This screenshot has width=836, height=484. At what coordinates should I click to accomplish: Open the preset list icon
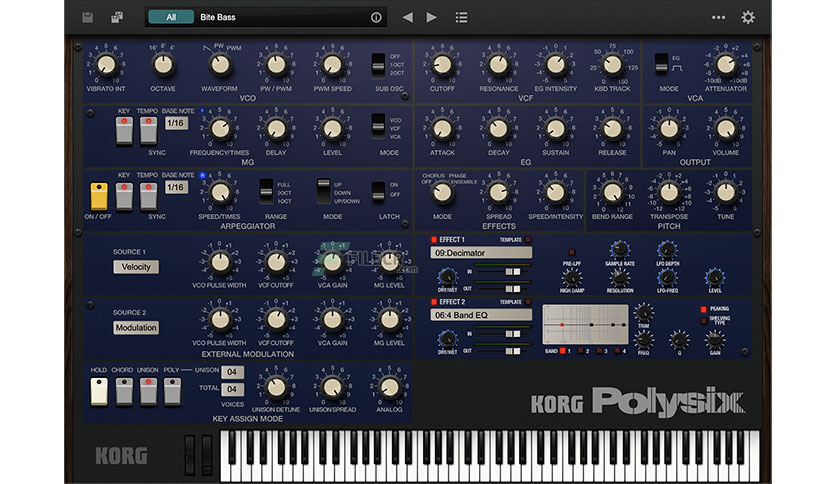click(461, 18)
